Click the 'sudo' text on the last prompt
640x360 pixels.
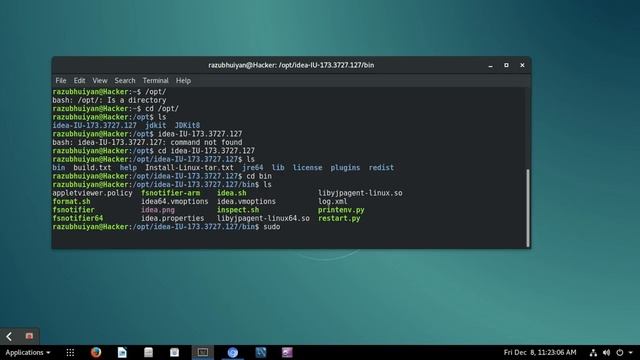click(272, 227)
